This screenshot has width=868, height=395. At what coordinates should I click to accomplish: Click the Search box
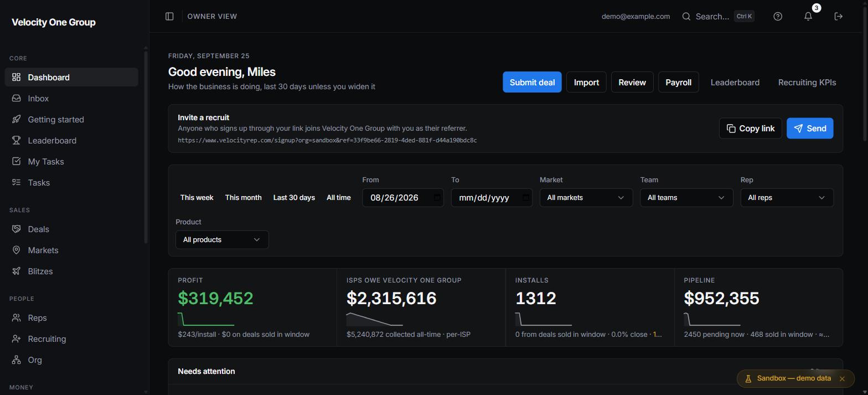[717, 17]
